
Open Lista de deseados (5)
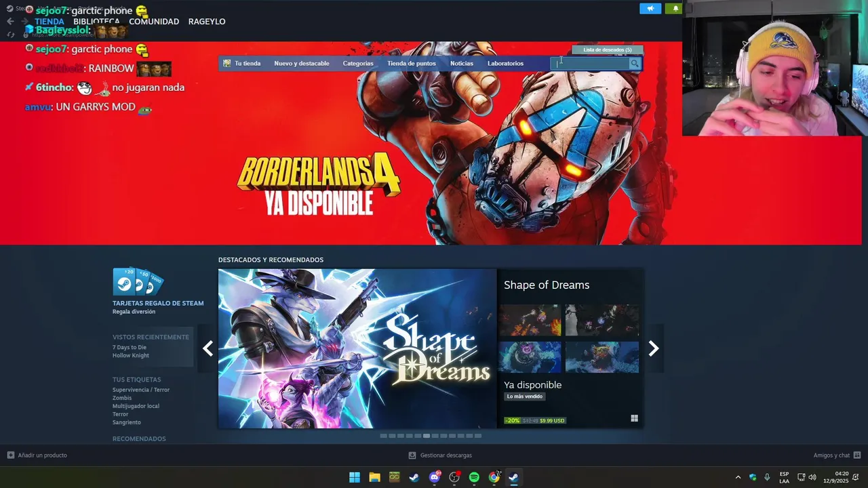coord(607,49)
